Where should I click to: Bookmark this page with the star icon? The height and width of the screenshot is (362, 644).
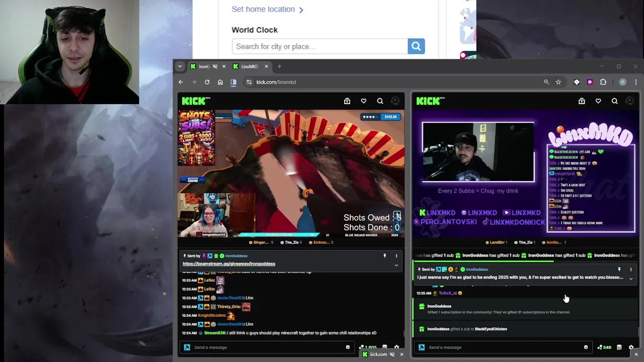click(558, 82)
